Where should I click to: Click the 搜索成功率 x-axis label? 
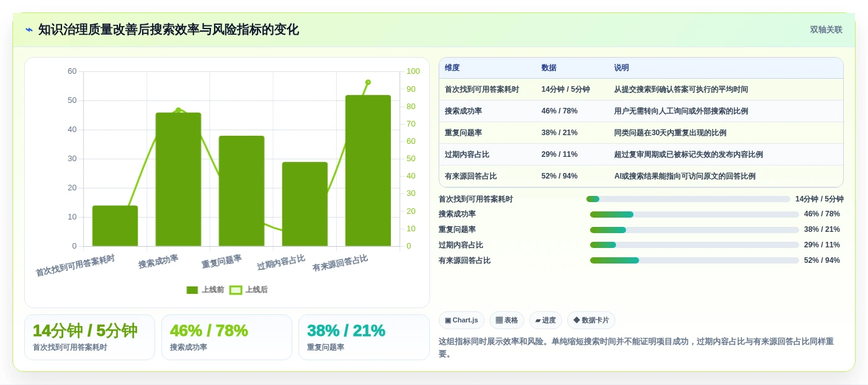pyautogui.click(x=158, y=261)
